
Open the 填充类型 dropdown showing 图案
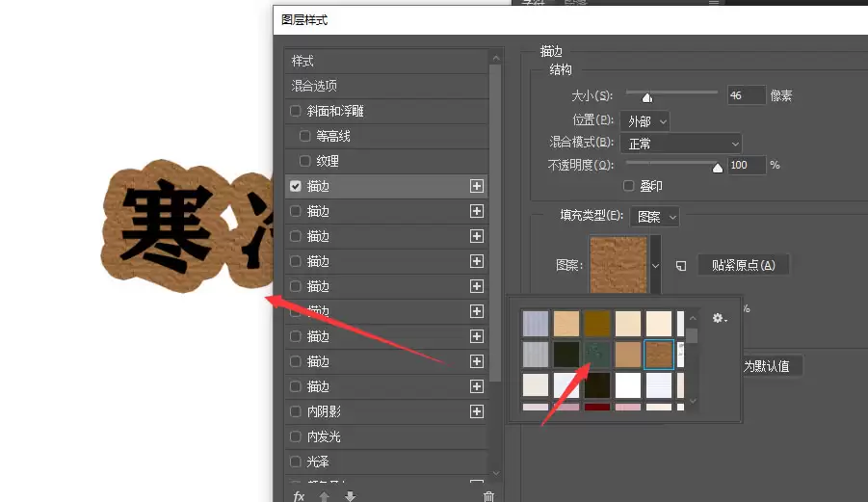(x=654, y=217)
